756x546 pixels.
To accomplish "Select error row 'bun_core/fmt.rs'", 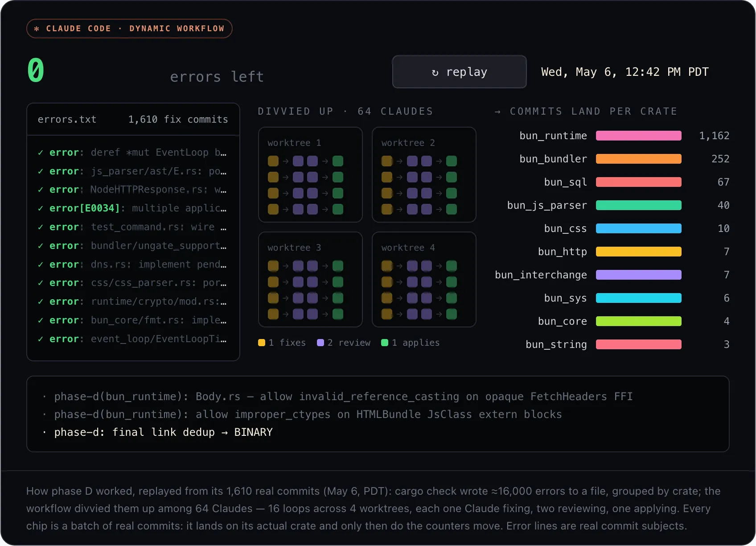I will (132, 320).
